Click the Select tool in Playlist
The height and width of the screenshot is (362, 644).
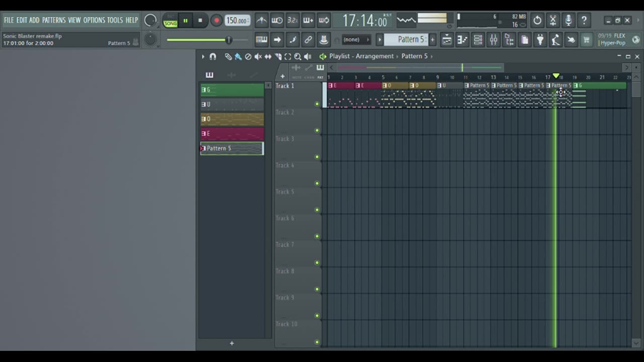pyautogui.click(x=288, y=57)
